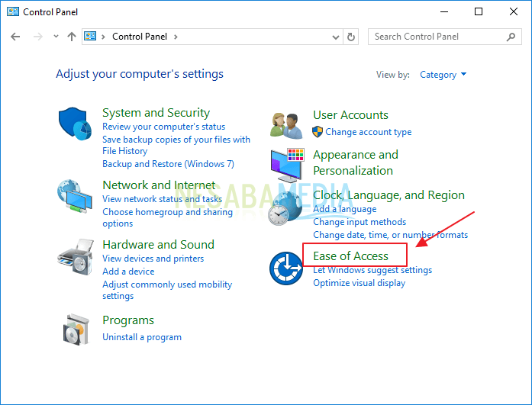This screenshot has height=405, width=532.
Task: Click Backup and Restore (Windows 7)
Action: (168, 164)
